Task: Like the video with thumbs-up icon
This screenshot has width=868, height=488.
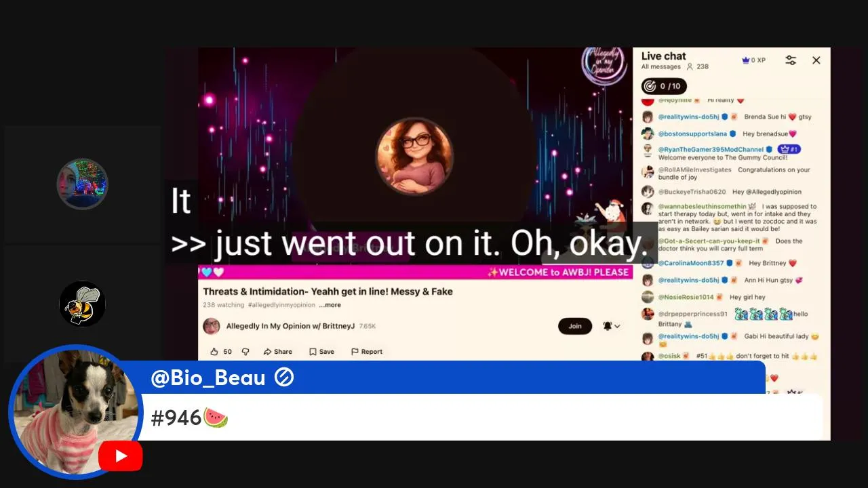Action: pos(214,352)
